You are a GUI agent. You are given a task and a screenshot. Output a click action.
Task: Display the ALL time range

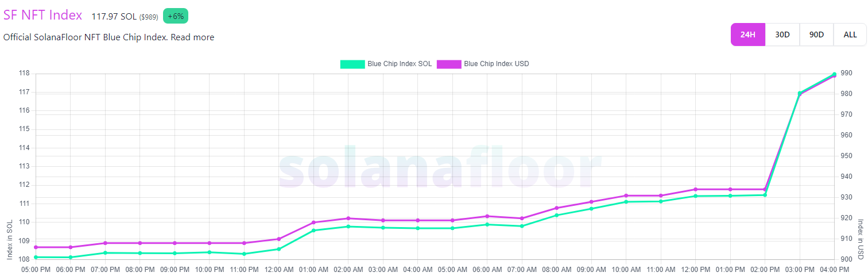(850, 34)
